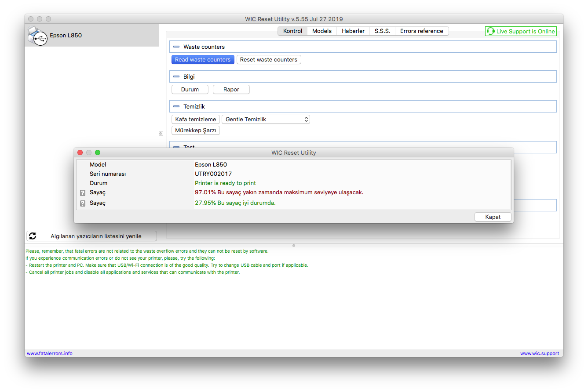Click Algılanan yazıcıların listesini yenile button
The width and height of the screenshot is (588, 392).
[91, 236]
